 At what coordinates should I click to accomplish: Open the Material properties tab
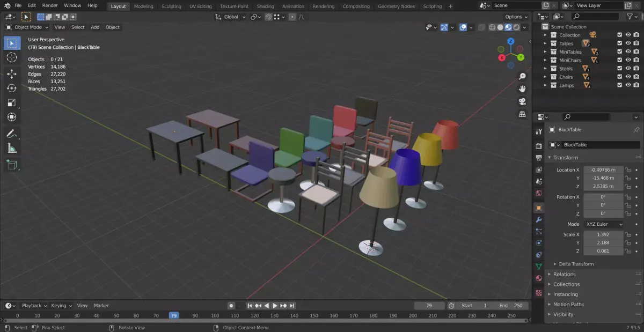pos(539,278)
